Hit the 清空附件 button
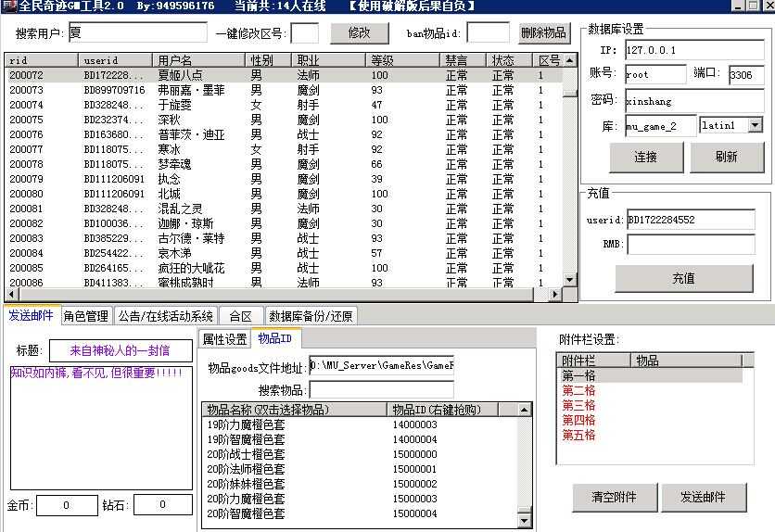Screen dimensions: 775x532 [614, 497]
